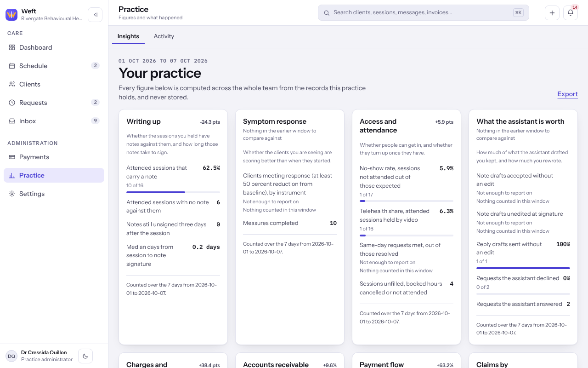Screen dimensions: 588x368
Task: Switch to the Insights tab
Action: tap(128, 36)
